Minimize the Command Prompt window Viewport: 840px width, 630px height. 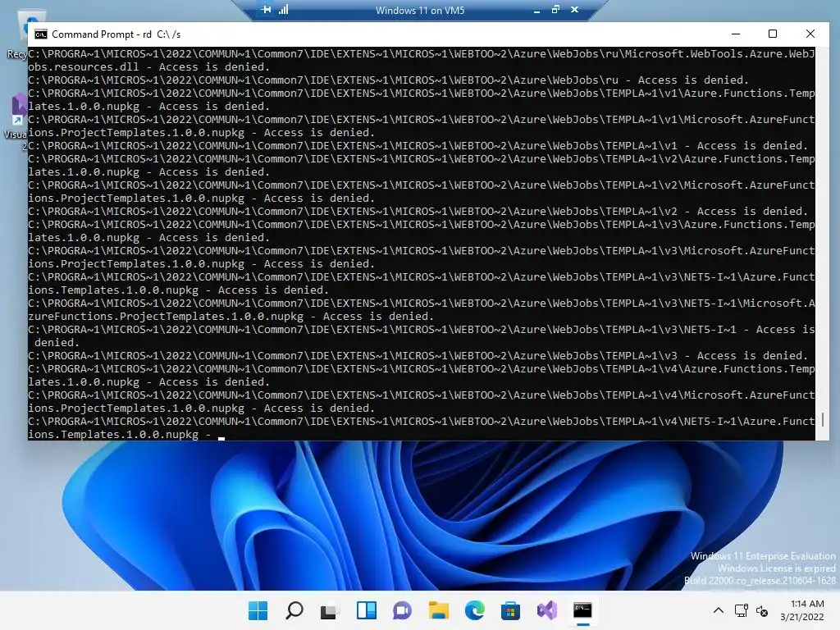[x=736, y=34]
